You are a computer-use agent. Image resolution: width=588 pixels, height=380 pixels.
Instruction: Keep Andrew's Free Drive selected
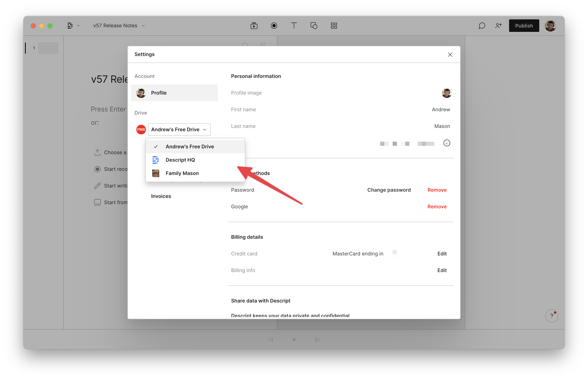[x=190, y=146]
